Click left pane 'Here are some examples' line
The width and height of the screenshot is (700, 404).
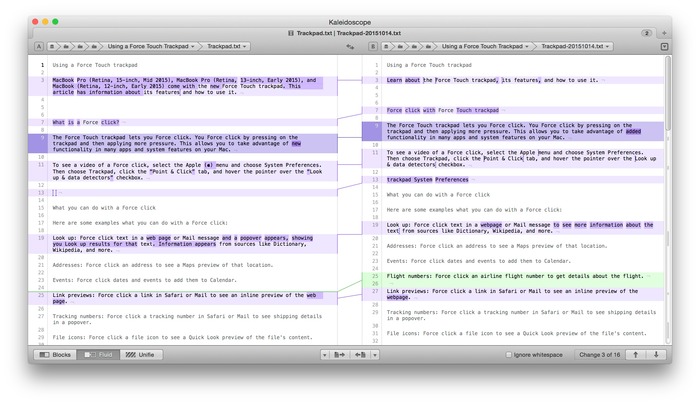pyautogui.click(x=140, y=223)
